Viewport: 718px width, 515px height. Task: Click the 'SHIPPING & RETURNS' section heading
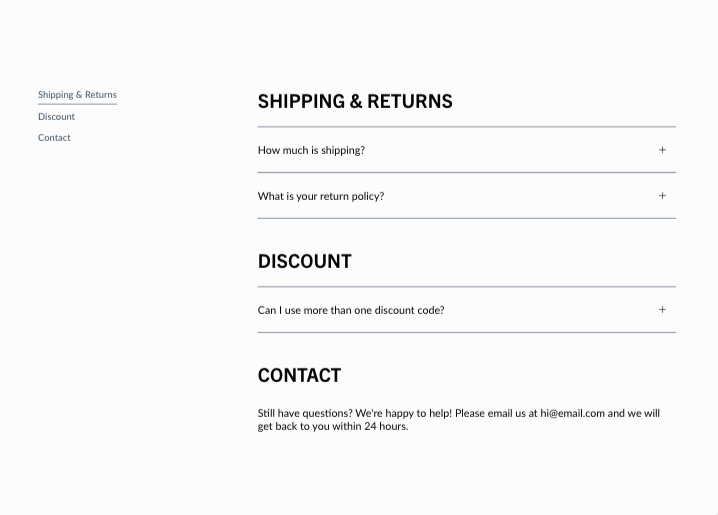355,101
